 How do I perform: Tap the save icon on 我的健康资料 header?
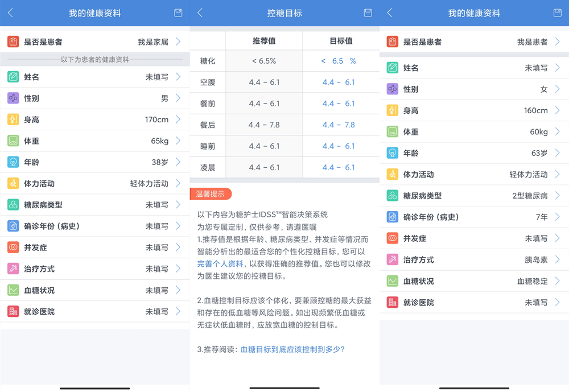tap(178, 13)
